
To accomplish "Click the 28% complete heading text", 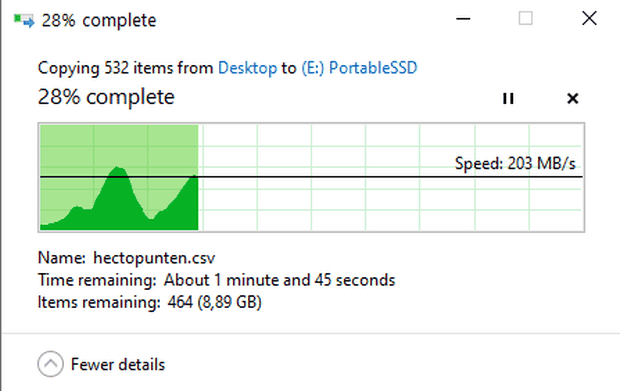I will click(106, 97).
